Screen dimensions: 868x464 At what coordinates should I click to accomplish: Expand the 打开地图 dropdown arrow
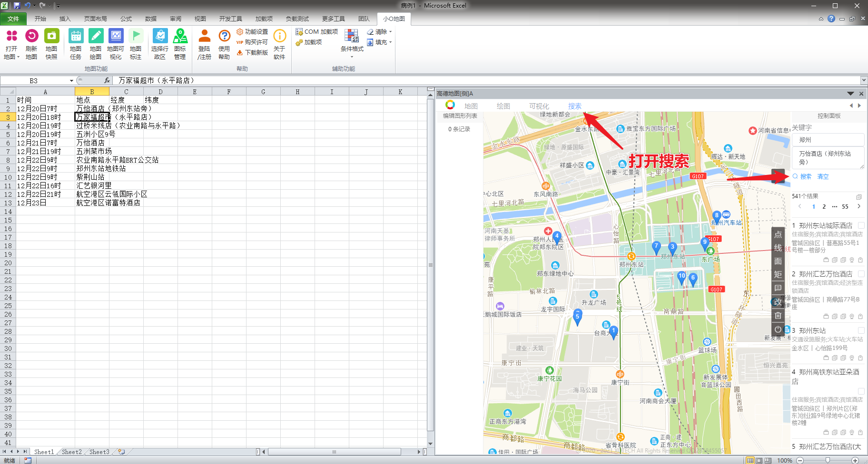pos(18,57)
